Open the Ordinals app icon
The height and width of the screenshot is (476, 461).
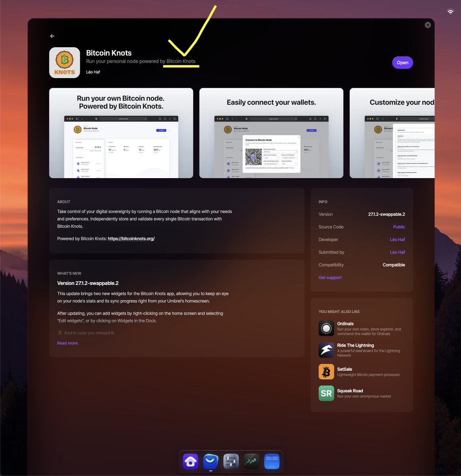[x=326, y=328]
